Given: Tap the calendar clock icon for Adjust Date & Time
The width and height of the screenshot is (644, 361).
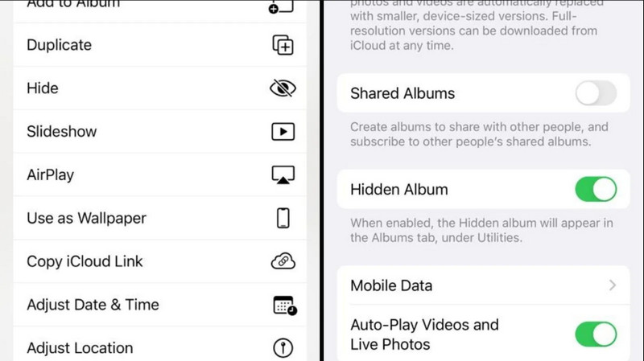Looking at the screenshot, I should coord(285,306).
